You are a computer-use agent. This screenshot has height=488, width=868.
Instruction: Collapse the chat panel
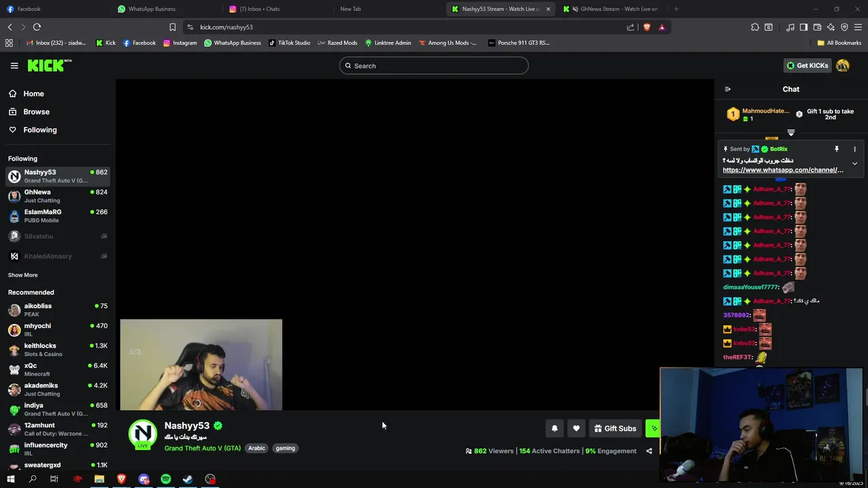point(728,89)
